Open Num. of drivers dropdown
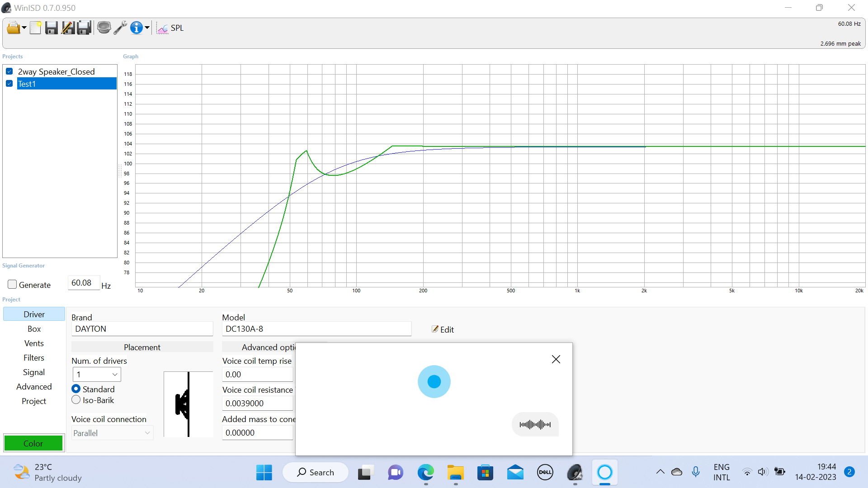This screenshot has height=488, width=868. 97,374
